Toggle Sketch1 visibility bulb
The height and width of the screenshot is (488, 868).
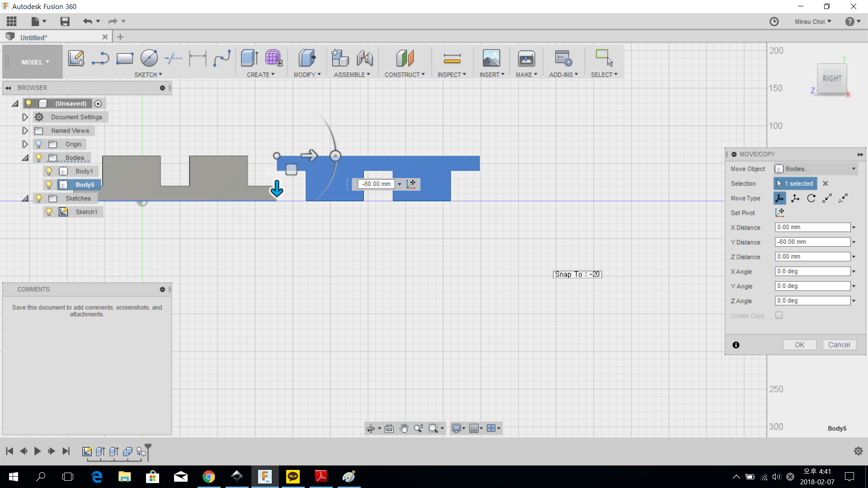coord(49,212)
